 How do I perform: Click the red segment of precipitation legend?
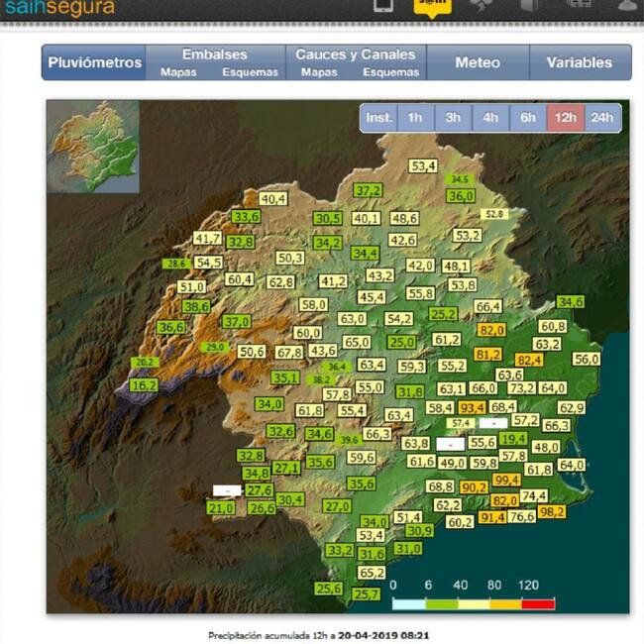(538, 602)
